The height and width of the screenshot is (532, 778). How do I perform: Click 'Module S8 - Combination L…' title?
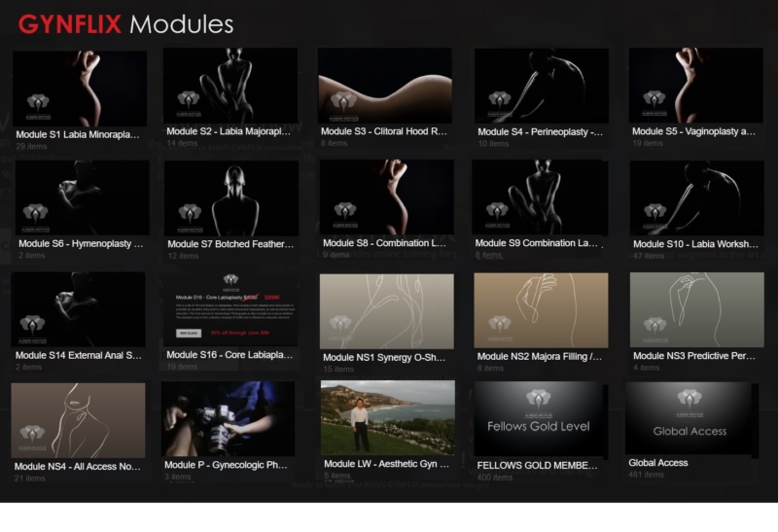(384, 243)
